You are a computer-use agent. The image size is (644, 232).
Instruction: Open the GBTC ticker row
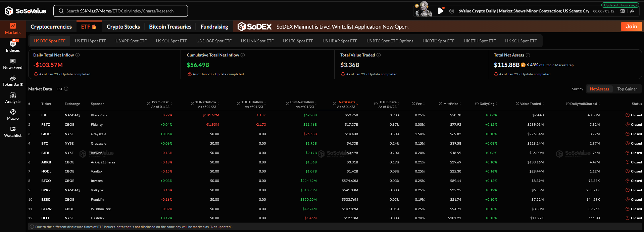point(335,134)
